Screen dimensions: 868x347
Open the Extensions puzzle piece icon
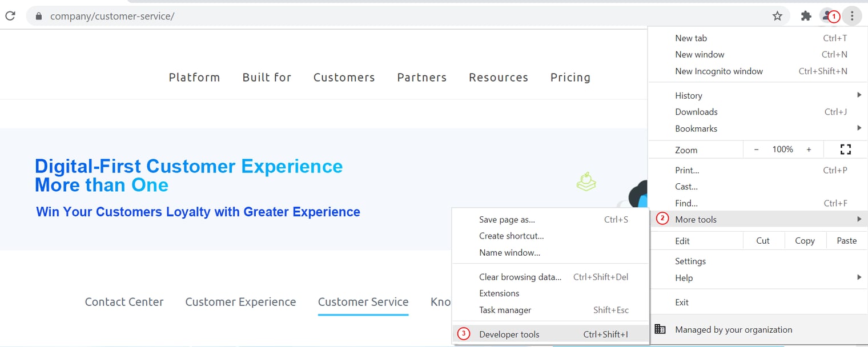coord(806,16)
